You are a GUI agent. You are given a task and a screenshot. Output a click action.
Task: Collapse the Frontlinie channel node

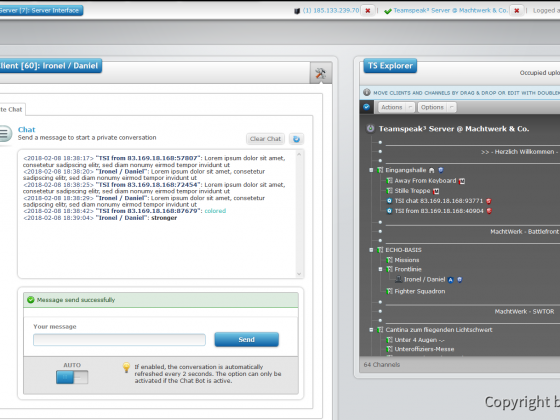point(380,269)
